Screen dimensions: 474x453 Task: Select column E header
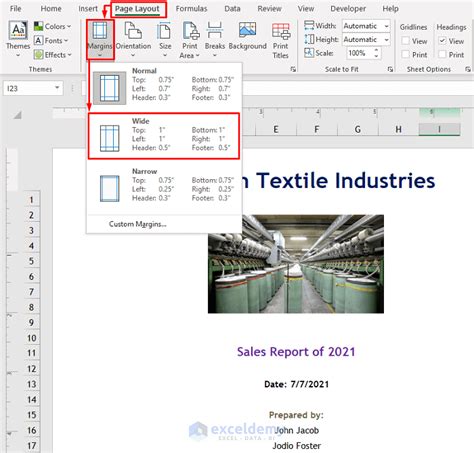(276, 129)
